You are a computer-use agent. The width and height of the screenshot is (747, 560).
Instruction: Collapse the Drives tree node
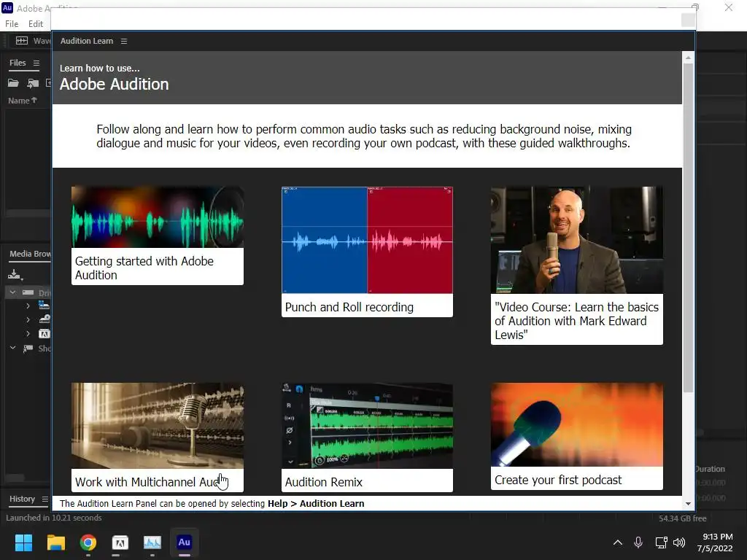click(x=13, y=292)
